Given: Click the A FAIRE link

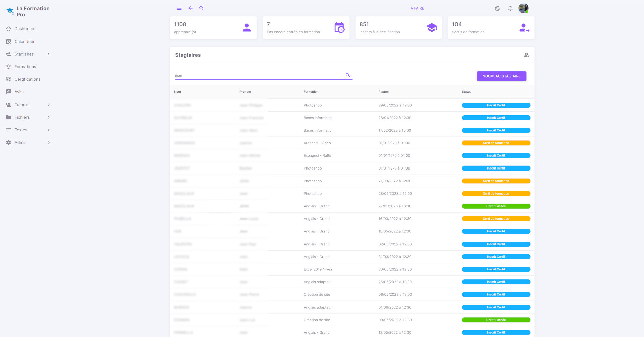Looking at the screenshot, I should pyautogui.click(x=417, y=8).
